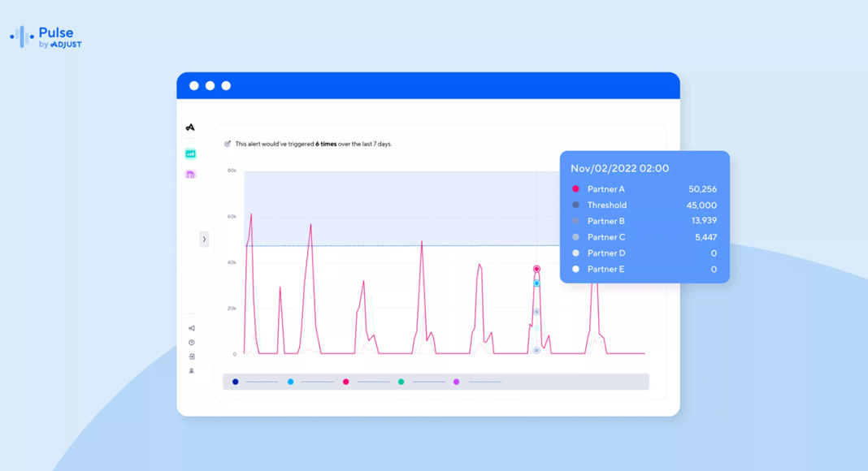
Task: Click the "13,939" value for Partner B
Action: [x=704, y=221]
